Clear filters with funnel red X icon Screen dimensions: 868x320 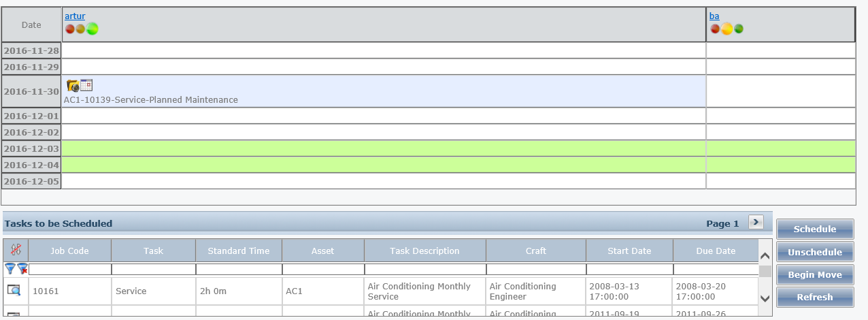click(x=22, y=269)
